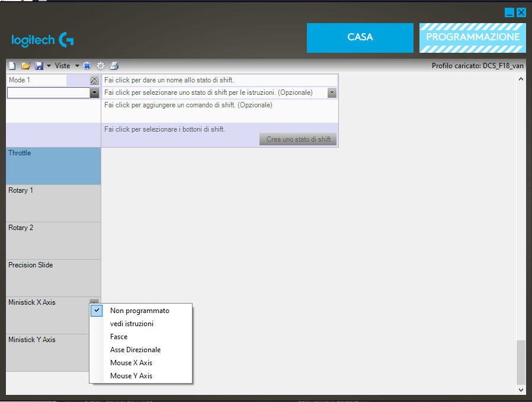
Task: Select the Rotary 1 row
Action: [x=53, y=203]
